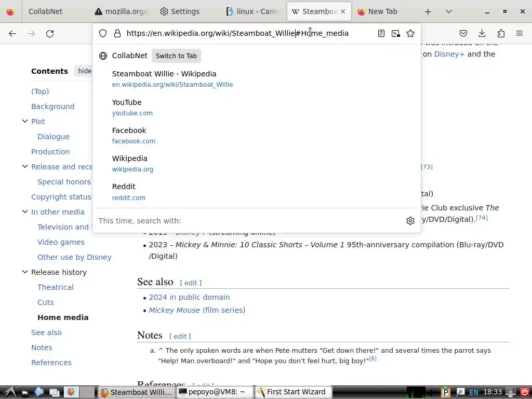Open the Disney+ link at top right
The width and height of the screenshot is (532, 399).
pyautogui.click(x=449, y=54)
